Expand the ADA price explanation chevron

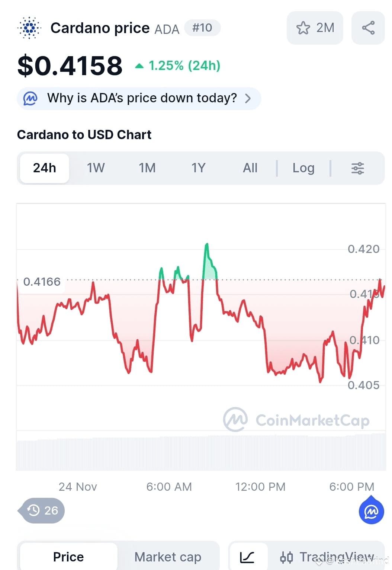point(248,99)
